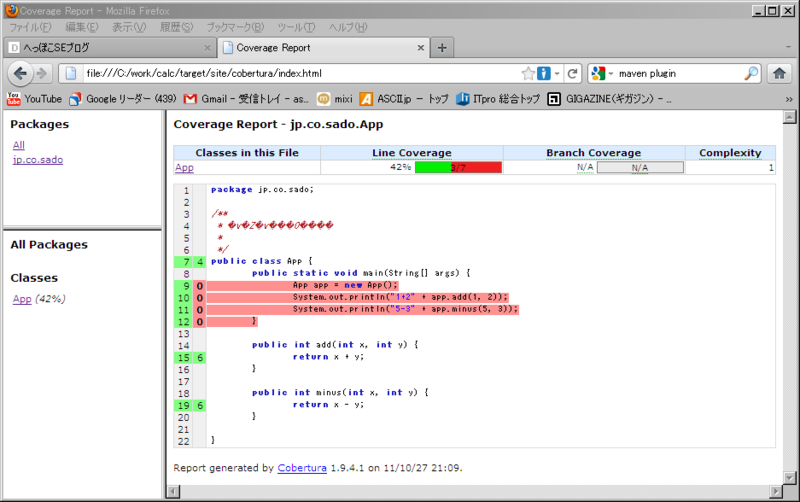Click the Complexity value 1 cell
This screenshot has height=502, width=800.
point(730,167)
